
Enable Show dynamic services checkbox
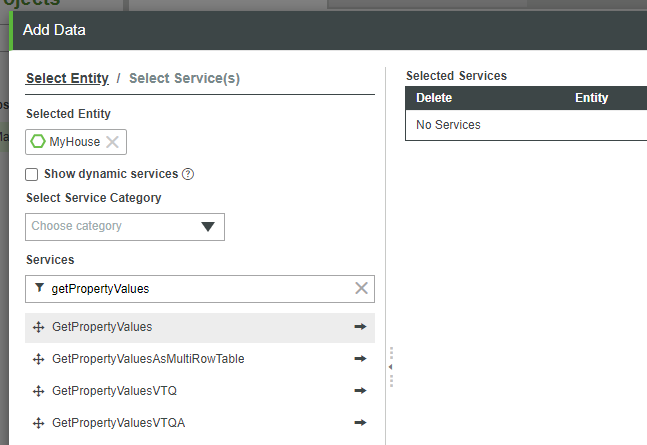[32, 174]
